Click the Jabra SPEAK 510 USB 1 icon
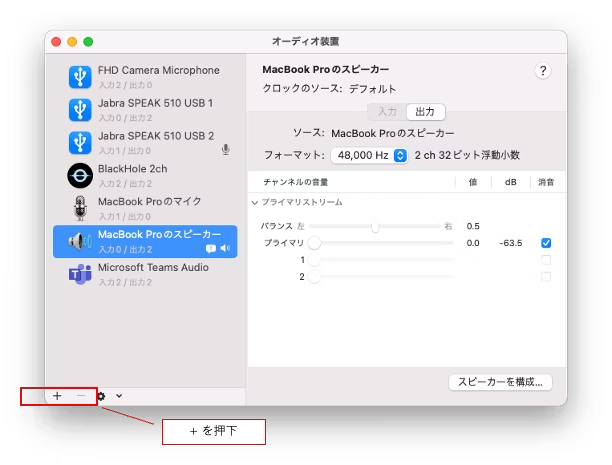The image size is (612, 465). (x=80, y=110)
